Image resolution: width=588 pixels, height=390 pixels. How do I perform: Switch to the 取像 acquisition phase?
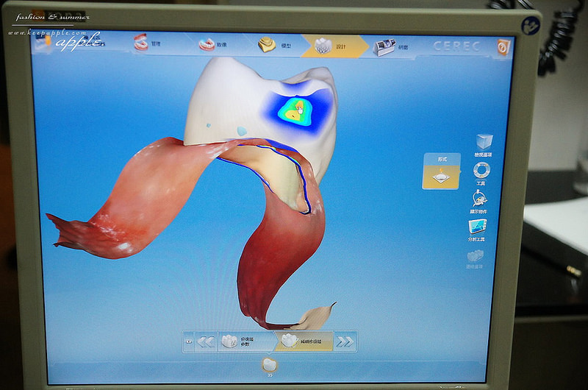213,44
